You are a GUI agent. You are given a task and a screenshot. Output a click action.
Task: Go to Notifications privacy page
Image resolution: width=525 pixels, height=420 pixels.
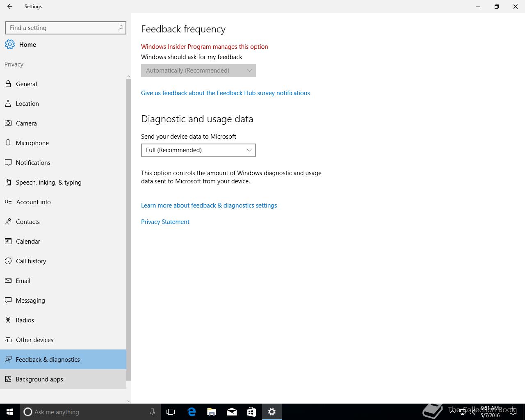[63, 162]
